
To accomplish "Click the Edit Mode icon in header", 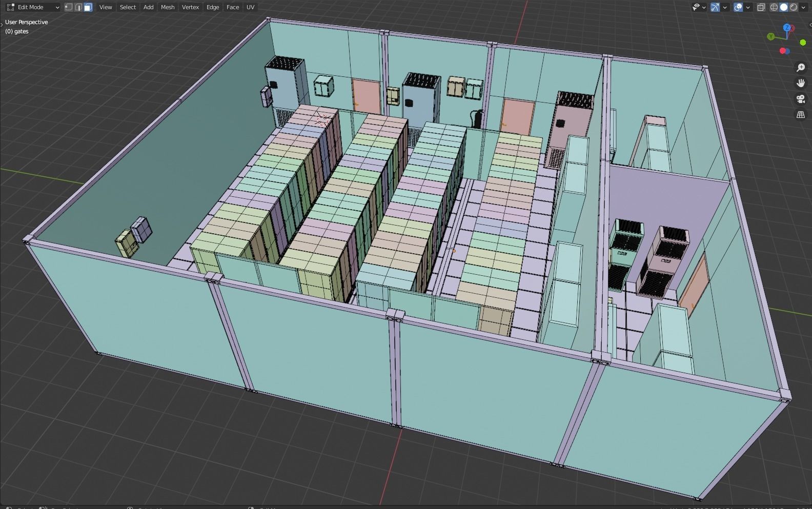I will click(10, 7).
